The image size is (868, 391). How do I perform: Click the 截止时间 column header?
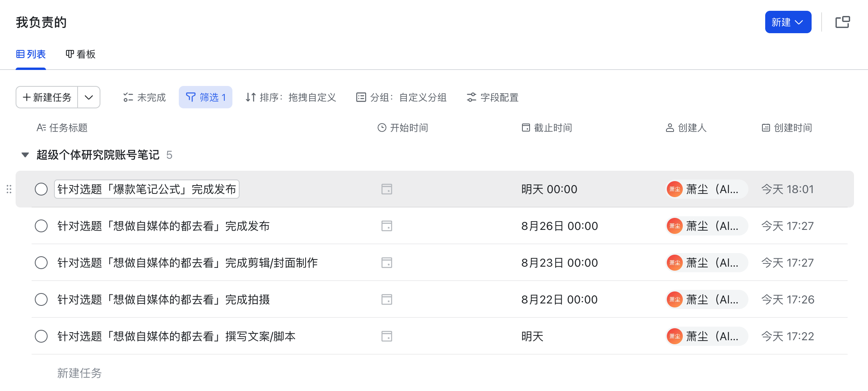pos(547,128)
